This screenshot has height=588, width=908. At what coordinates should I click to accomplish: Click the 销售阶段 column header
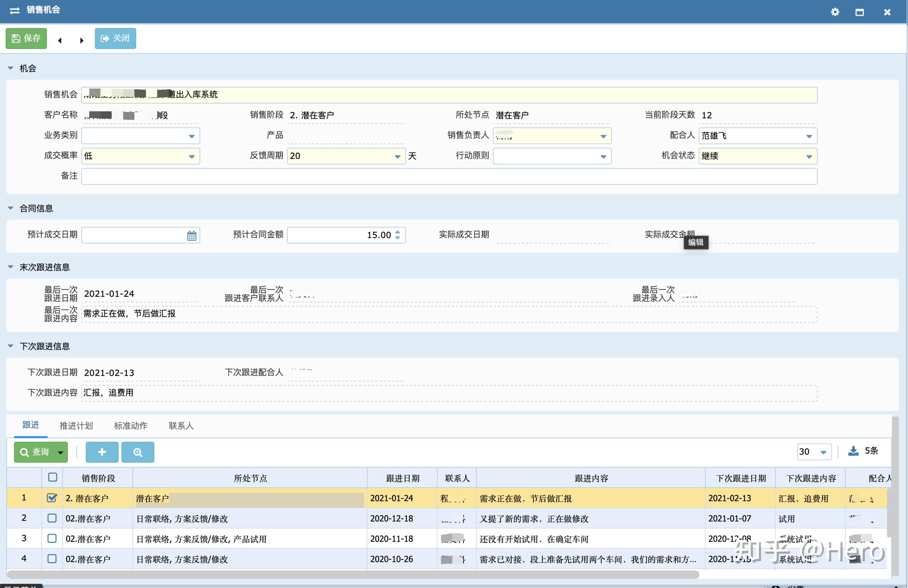(x=98, y=478)
